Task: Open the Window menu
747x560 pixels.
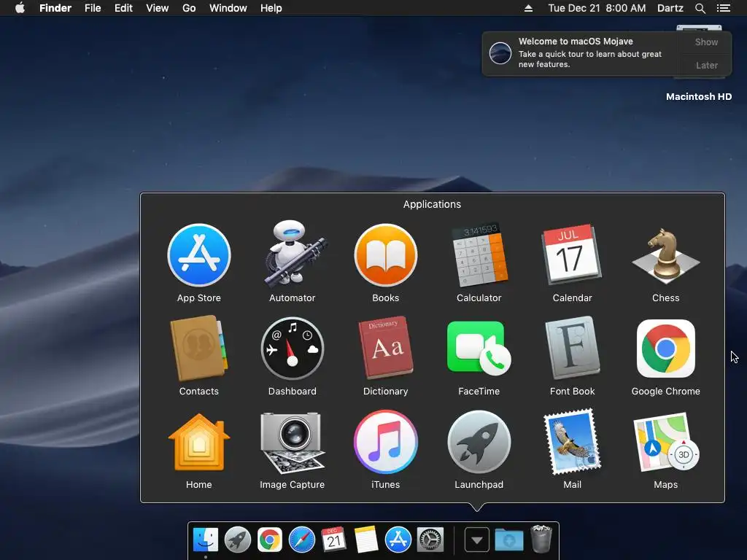Action: click(228, 8)
